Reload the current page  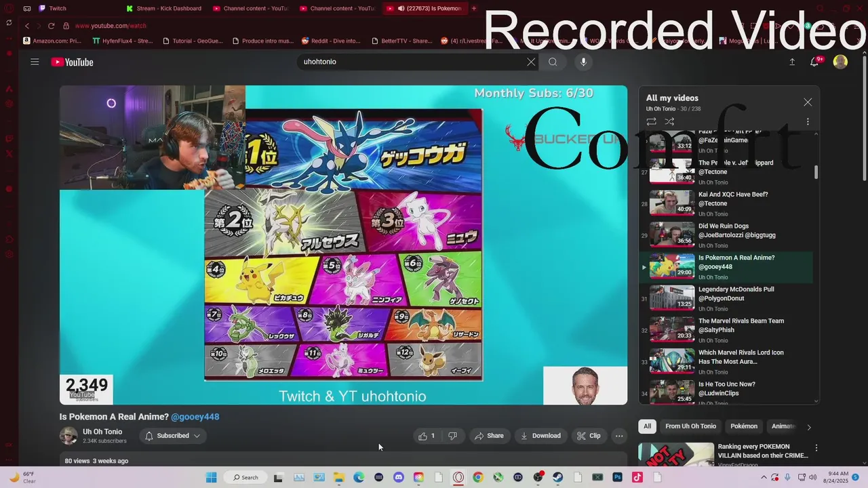[x=51, y=26]
